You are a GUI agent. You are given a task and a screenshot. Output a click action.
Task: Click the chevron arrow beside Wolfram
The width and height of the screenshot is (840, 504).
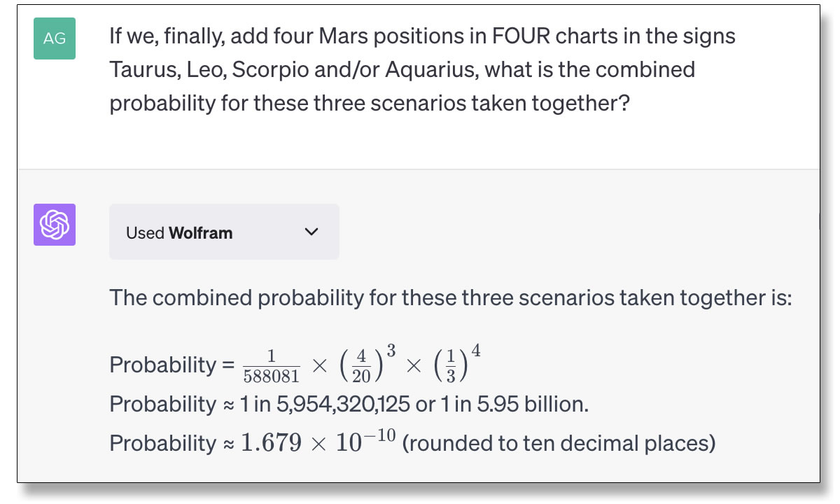(x=311, y=232)
